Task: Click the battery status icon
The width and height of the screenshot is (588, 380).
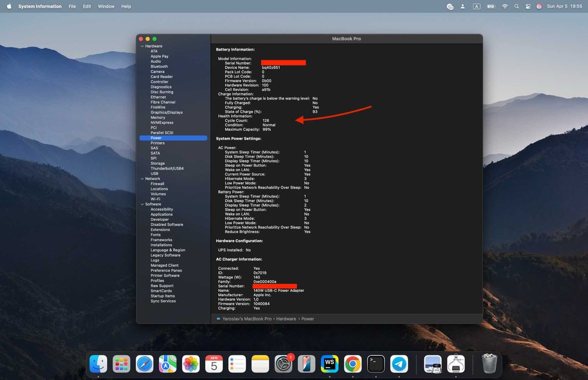Action: (x=491, y=6)
